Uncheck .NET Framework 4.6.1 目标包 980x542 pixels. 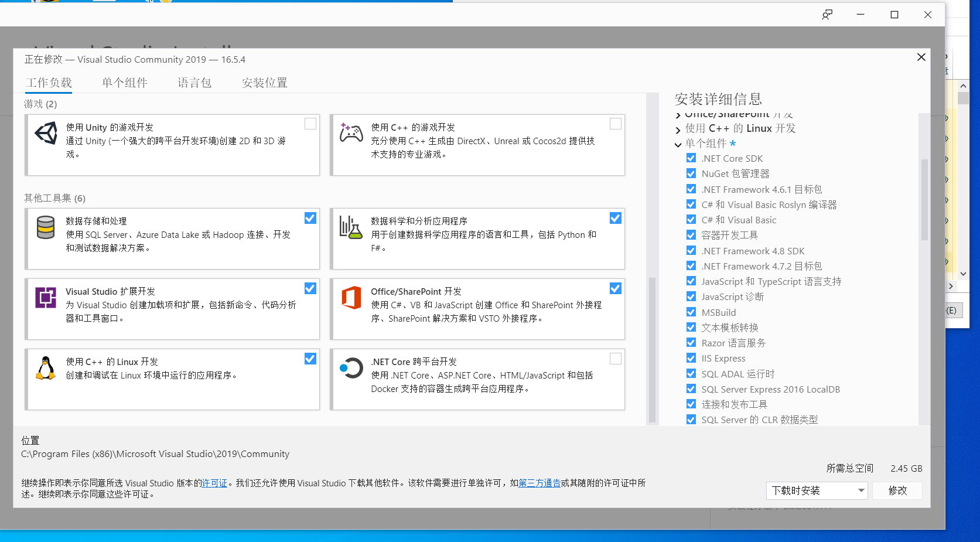point(691,189)
